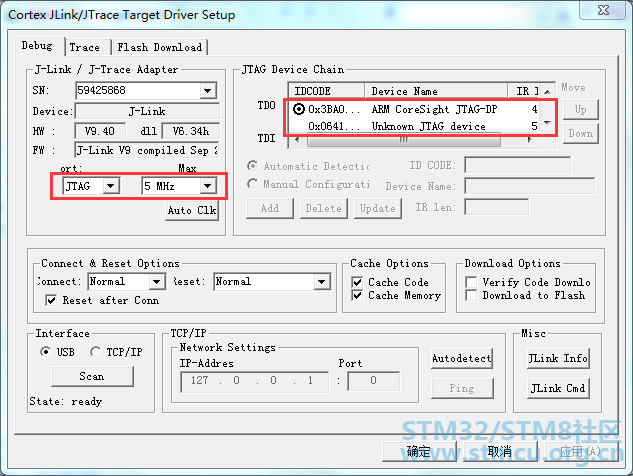Select the Unknown JTAG device row
Viewport: 633px width, 476px height.
coord(420,127)
